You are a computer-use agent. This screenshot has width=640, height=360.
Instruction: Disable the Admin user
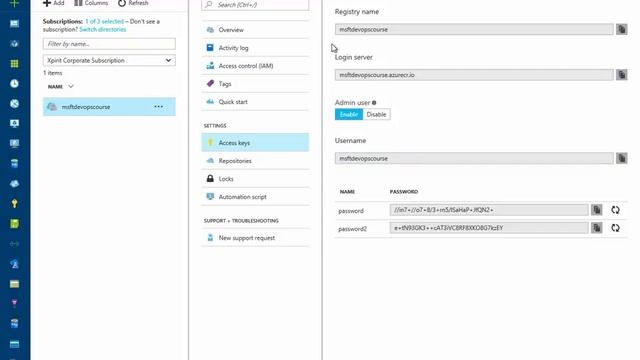pos(376,114)
